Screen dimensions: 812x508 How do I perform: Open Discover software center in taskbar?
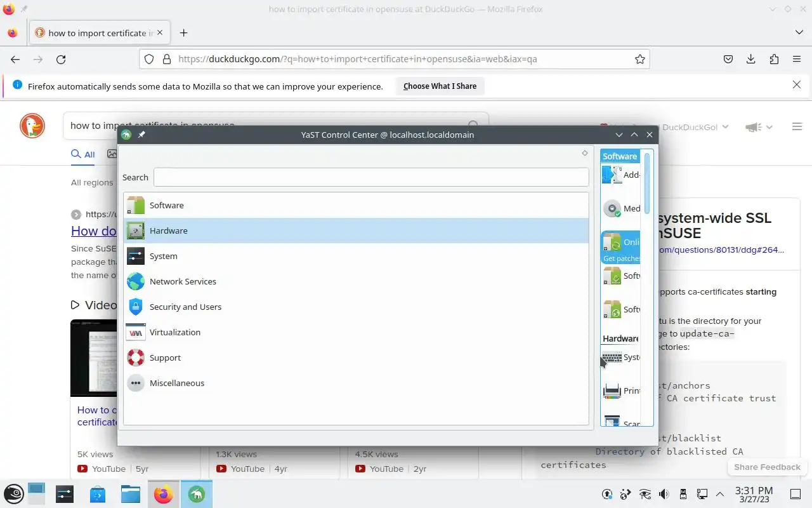97,494
